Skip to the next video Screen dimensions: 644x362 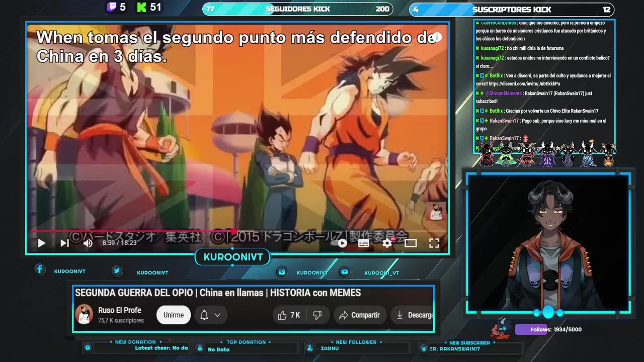tap(64, 243)
